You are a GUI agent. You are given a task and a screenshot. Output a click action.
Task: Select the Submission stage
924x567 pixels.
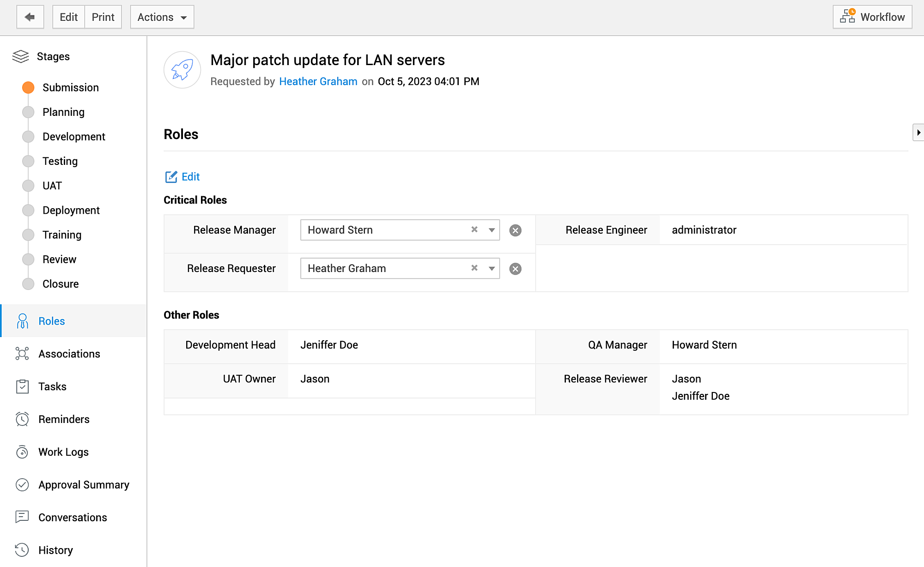click(70, 88)
